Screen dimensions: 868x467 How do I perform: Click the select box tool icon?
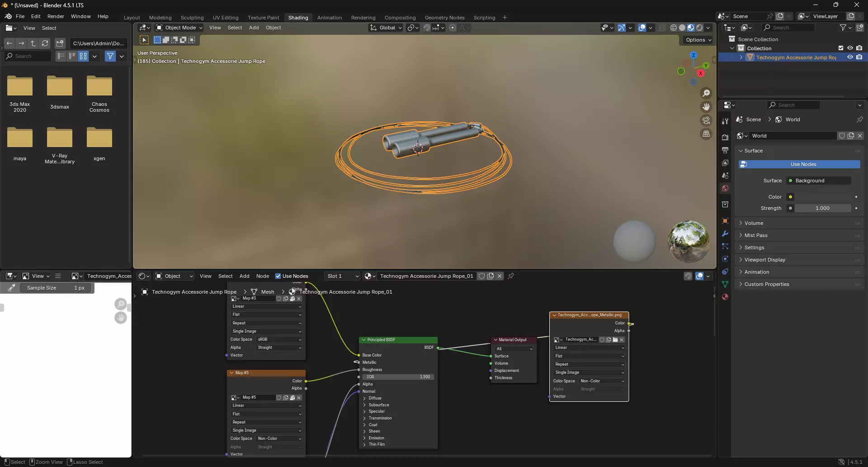pyautogui.click(x=144, y=40)
